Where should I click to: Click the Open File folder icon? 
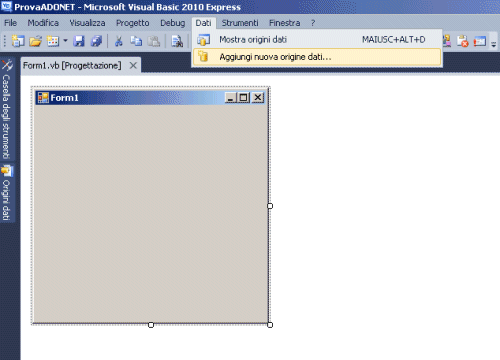[35, 41]
